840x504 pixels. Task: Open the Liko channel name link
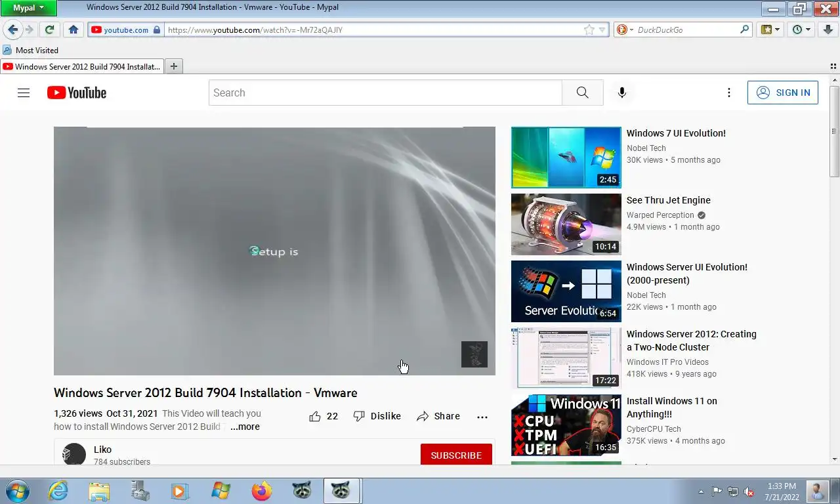(x=102, y=450)
